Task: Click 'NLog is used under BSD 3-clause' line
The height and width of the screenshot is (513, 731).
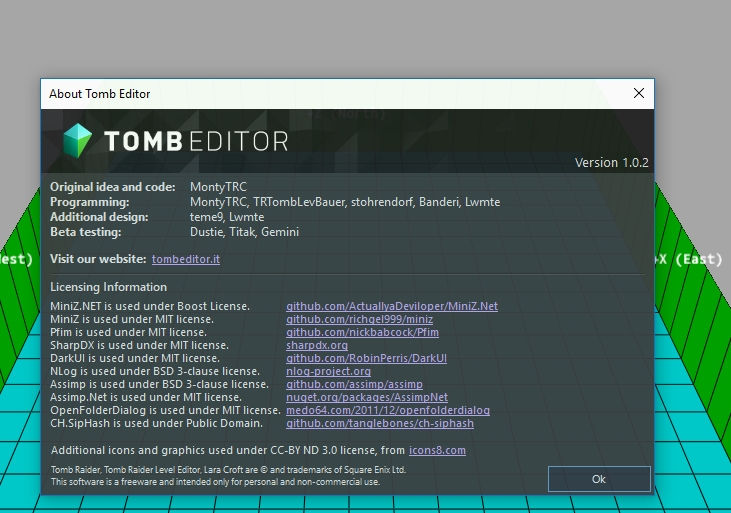Action: tap(155, 372)
